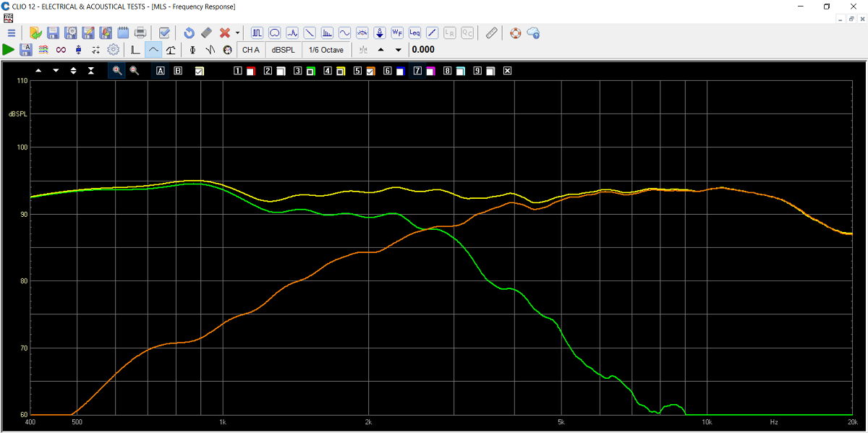The width and height of the screenshot is (868, 433).
Task: Click the down arrow beside the 0.000 value
Action: 398,50
